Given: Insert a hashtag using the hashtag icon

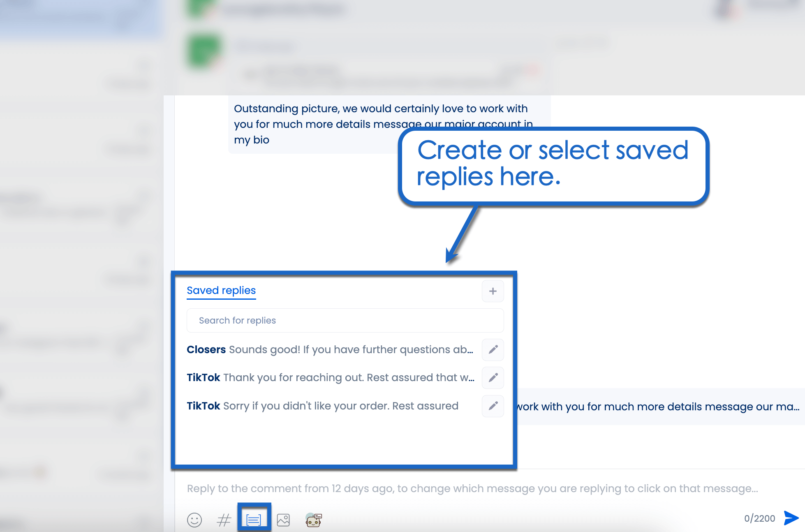Looking at the screenshot, I should [224, 519].
